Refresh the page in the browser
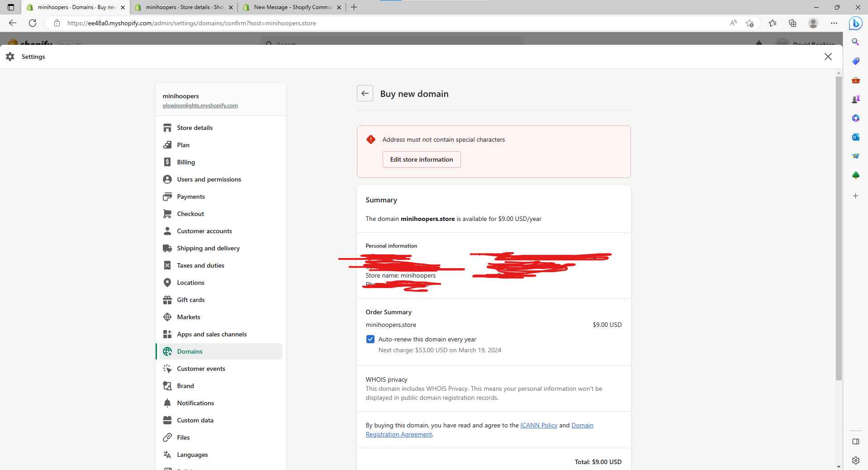868x470 pixels. tap(33, 23)
